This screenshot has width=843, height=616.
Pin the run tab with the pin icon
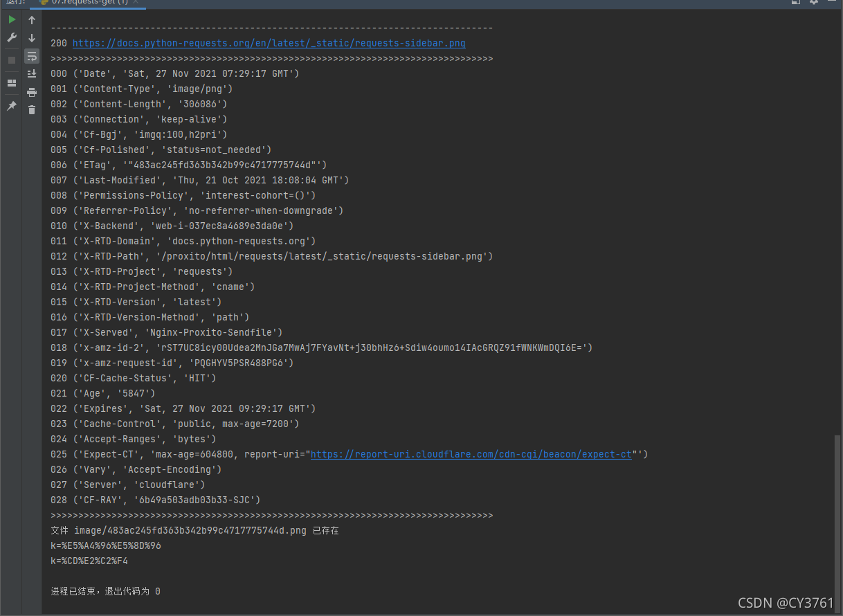[x=12, y=106]
